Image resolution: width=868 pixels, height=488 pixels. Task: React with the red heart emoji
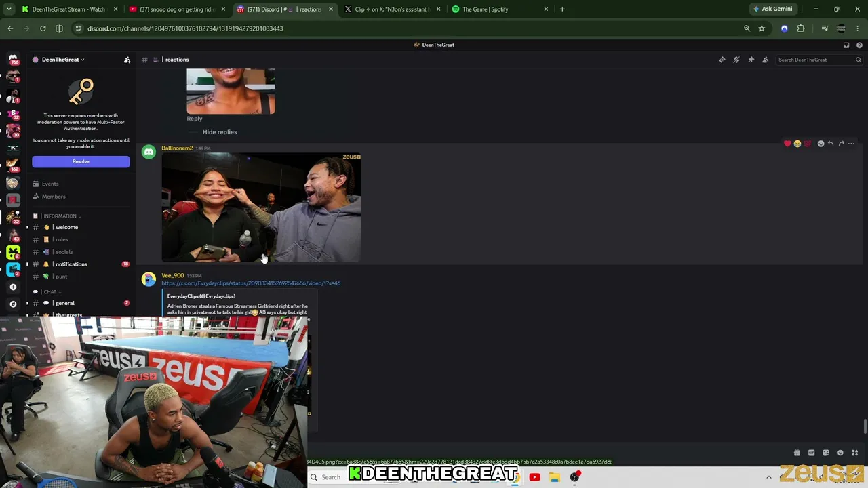pyautogui.click(x=787, y=144)
